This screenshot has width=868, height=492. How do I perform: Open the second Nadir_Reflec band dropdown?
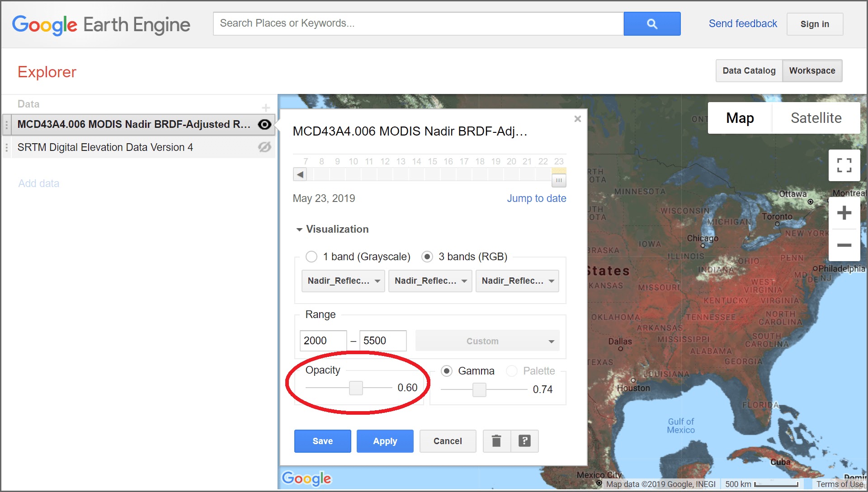click(430, 281)
